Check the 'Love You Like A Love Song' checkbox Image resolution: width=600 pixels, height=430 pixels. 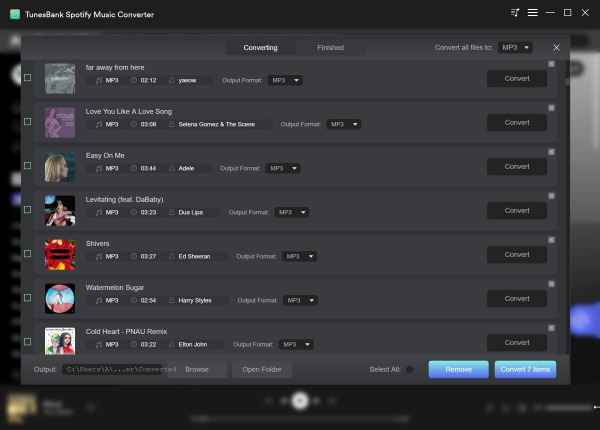[28, 122]
